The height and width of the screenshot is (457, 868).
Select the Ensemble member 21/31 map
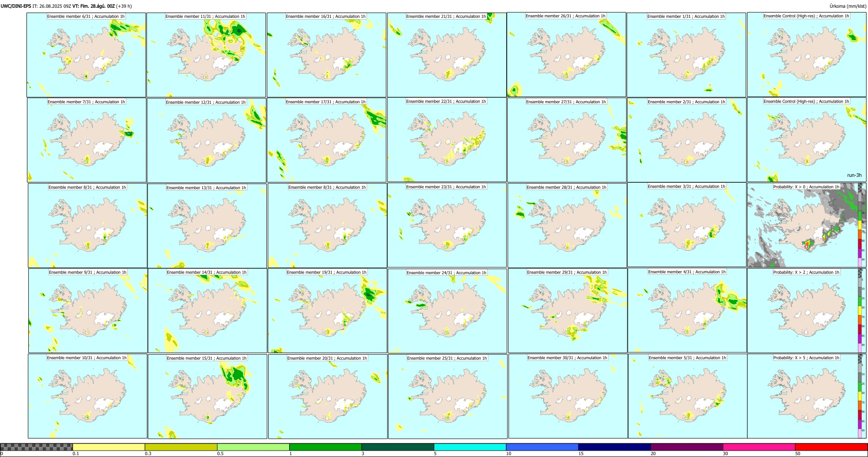tap(446, 55)
